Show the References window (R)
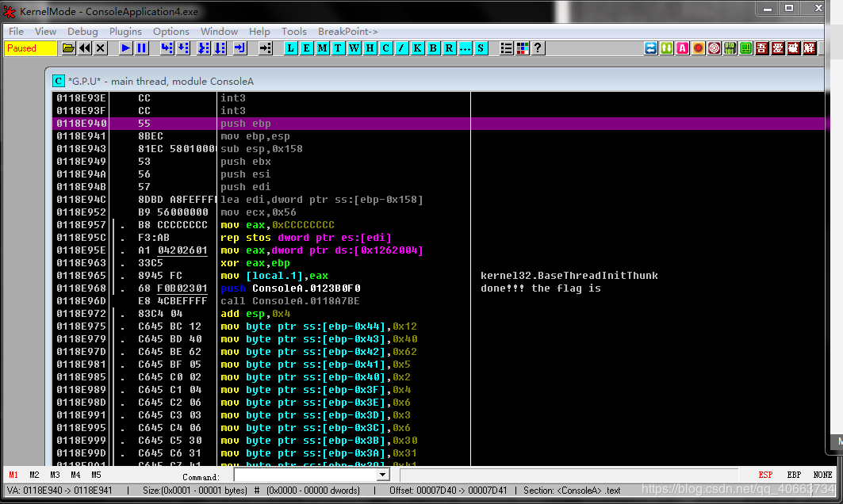This screenshot has height=504, width=843. [x=450, y=48]
